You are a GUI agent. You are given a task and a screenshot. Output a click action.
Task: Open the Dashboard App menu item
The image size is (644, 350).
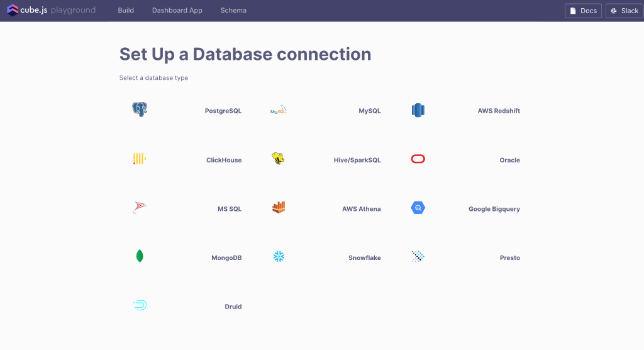coord(177,10)
